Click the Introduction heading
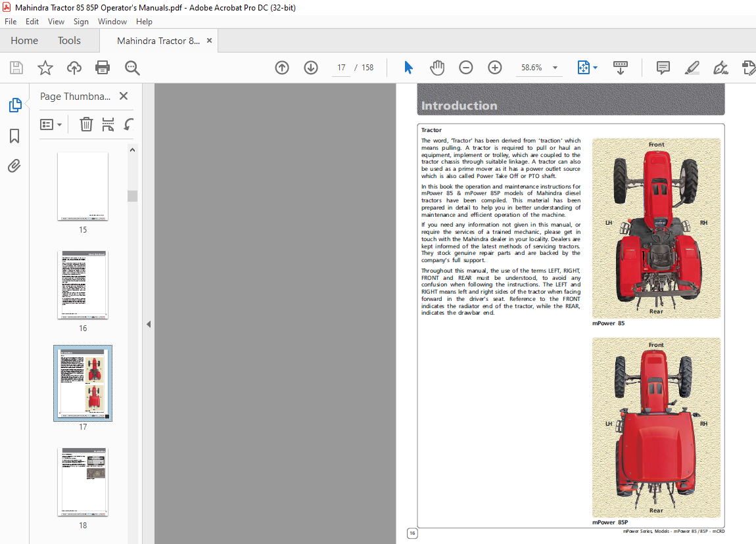The image size is (756, 544). click(459, 106)
